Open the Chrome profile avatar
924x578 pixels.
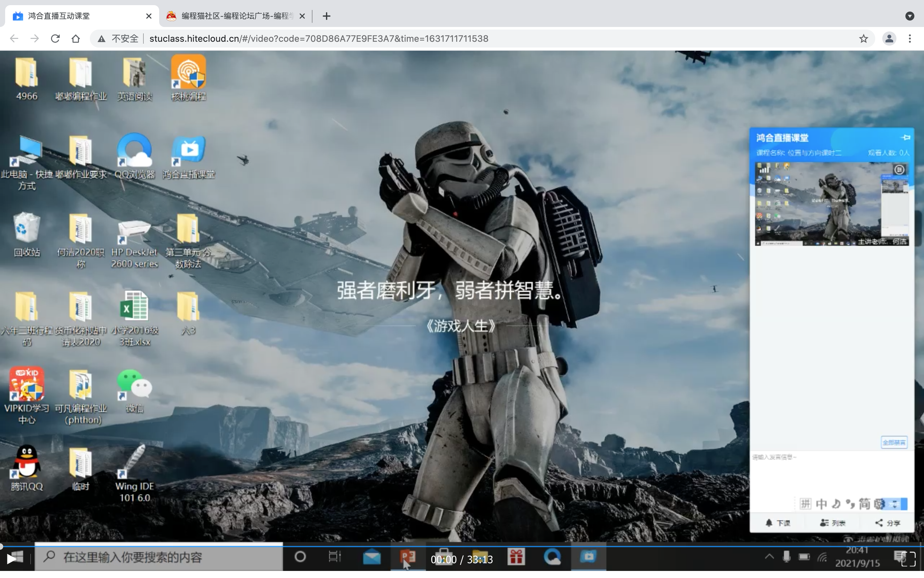tap(889, 39)
